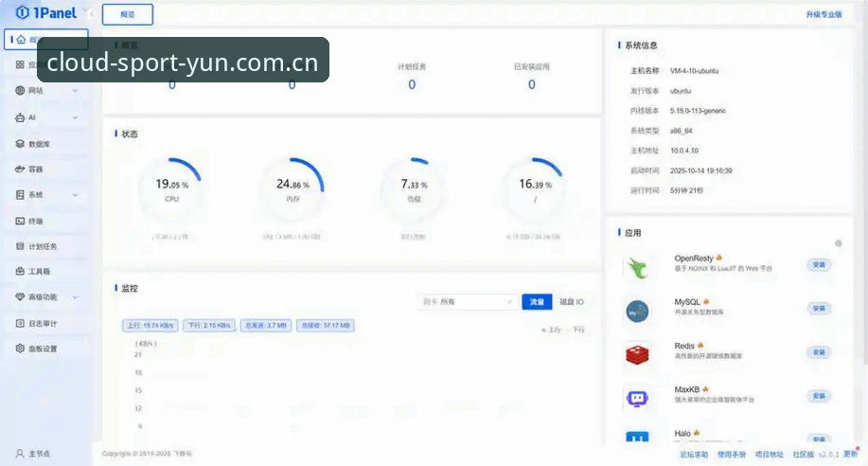Click the Halo app logo

[637, 438]
